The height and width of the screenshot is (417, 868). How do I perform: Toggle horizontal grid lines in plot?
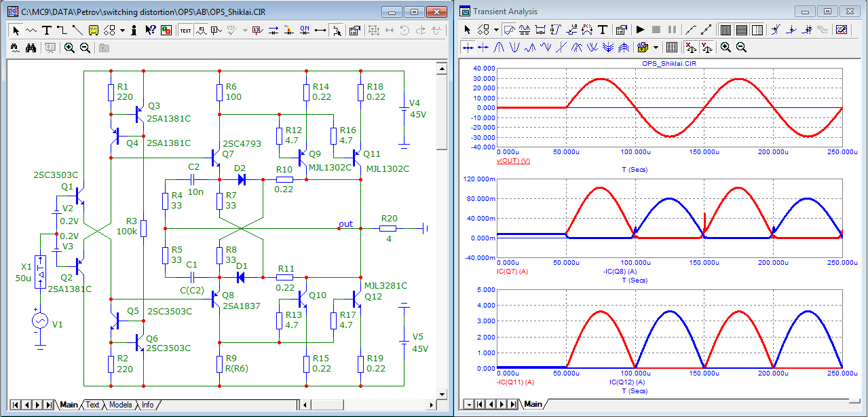(x=741, y=30)
